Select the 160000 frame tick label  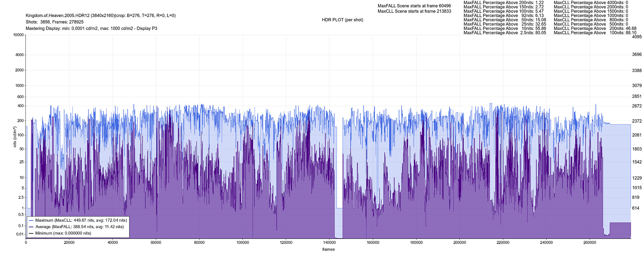coord(373,243)
